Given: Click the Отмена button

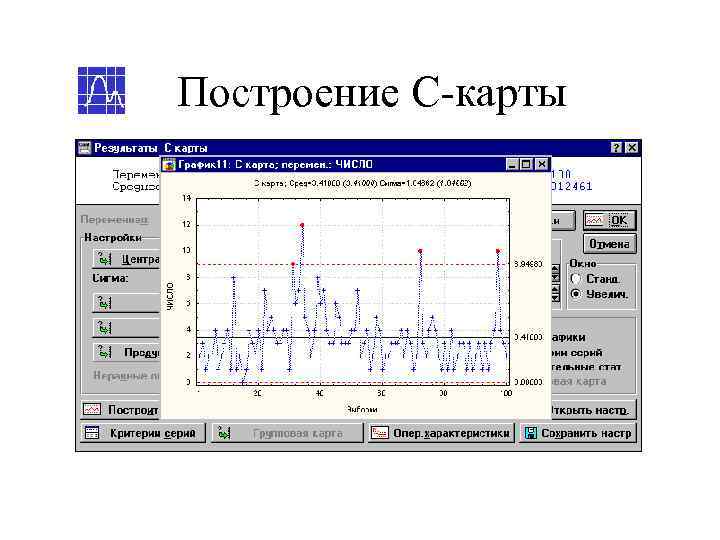Looking at the screenshot, I should click(x=609, y=244).
